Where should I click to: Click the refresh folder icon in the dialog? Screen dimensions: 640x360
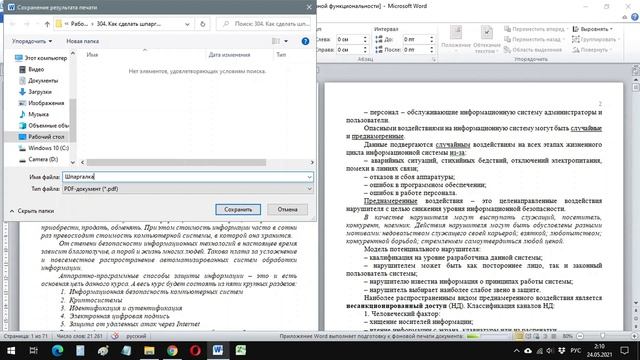pyautogui.click(x=202, y=24)
